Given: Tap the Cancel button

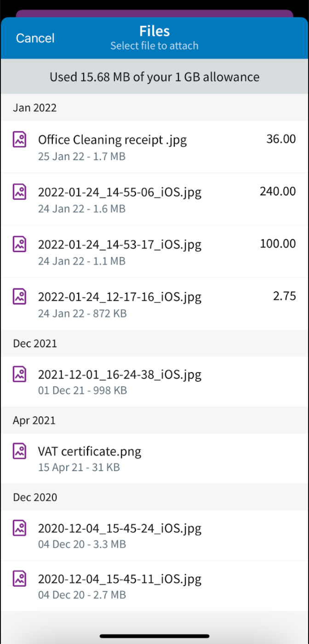Looking at the screenshot, I should pyautogui.click(x=35, y=38).
